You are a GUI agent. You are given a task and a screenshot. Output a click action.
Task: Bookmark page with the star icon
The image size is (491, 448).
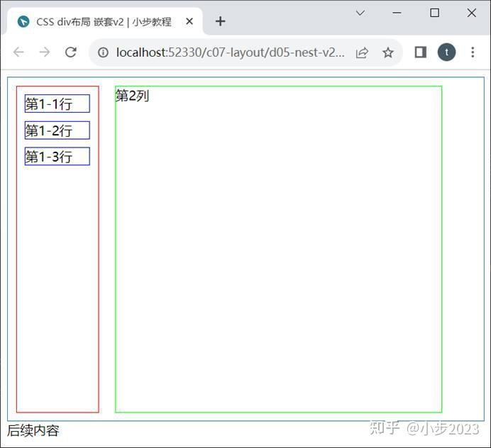tap(387, 52)
